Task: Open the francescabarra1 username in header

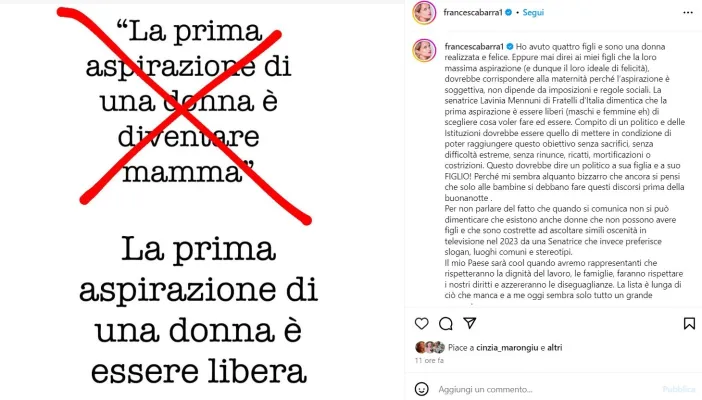Action: (473, 13)
